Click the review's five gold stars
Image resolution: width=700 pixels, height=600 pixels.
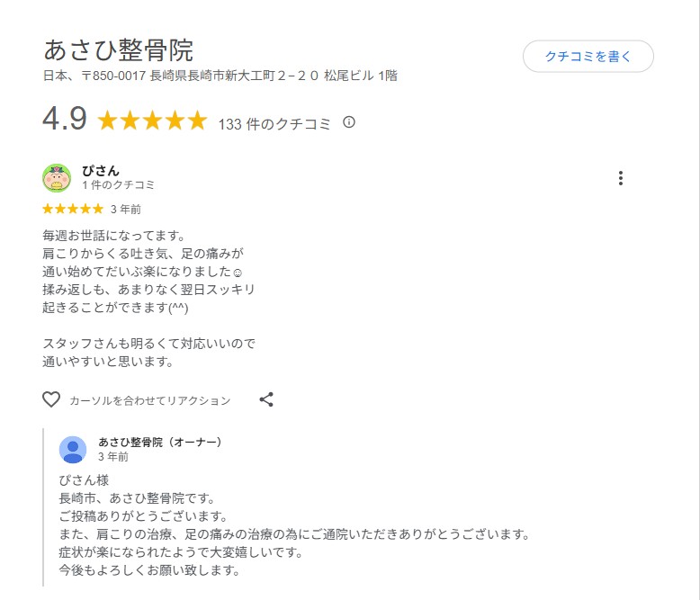(73, 209)
